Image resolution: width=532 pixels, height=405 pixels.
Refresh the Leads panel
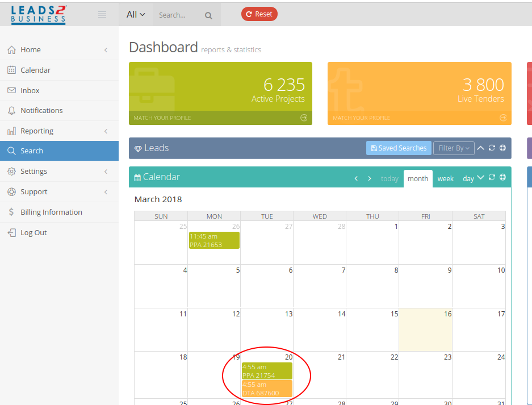click(x=492, y=148)
